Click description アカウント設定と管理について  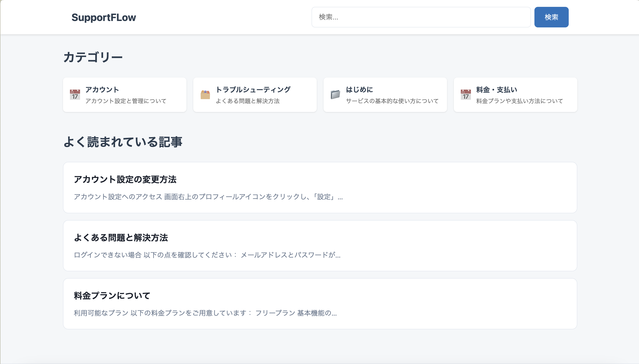click(x=126, y=101)
